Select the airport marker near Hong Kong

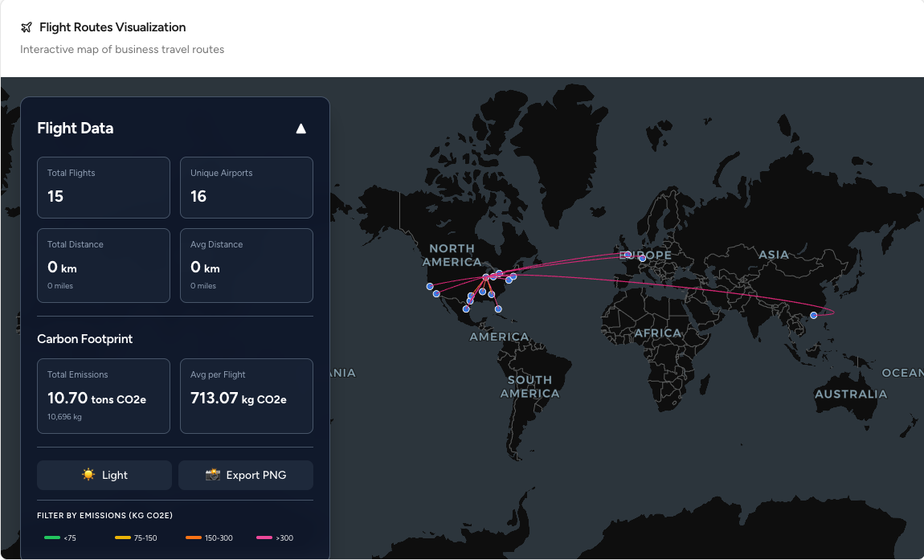pos(813,314)
